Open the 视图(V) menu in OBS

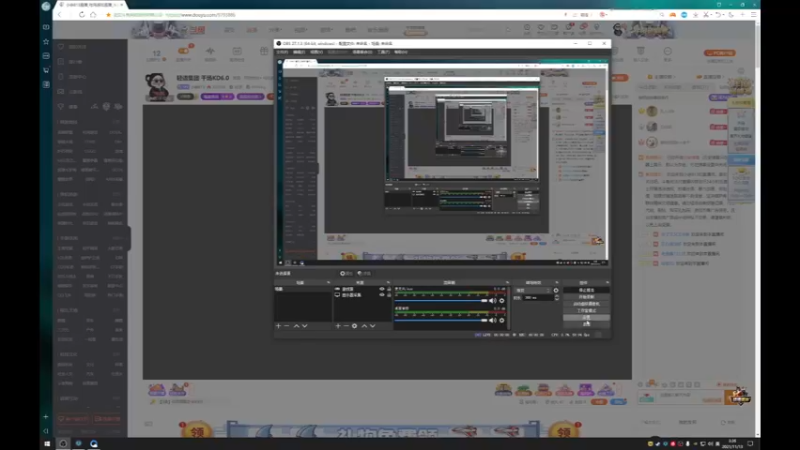(316, 52)
